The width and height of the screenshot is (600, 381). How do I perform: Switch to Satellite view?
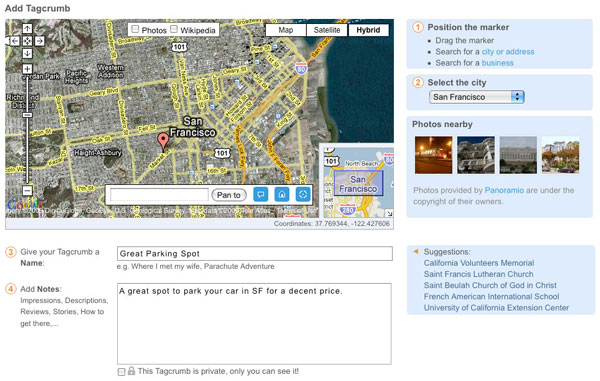(x=327, y=30)
